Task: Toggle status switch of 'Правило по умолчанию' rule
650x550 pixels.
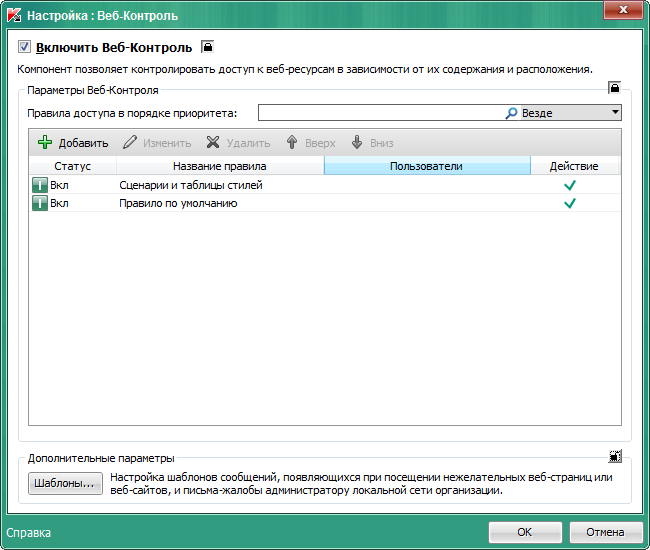Action: [x=40, y=203]
